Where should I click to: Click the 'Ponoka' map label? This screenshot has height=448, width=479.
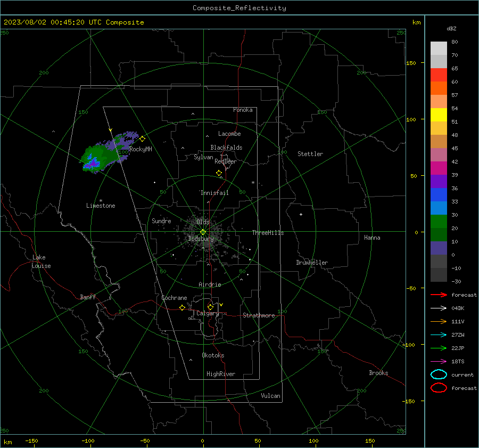(x=243, y=110)
